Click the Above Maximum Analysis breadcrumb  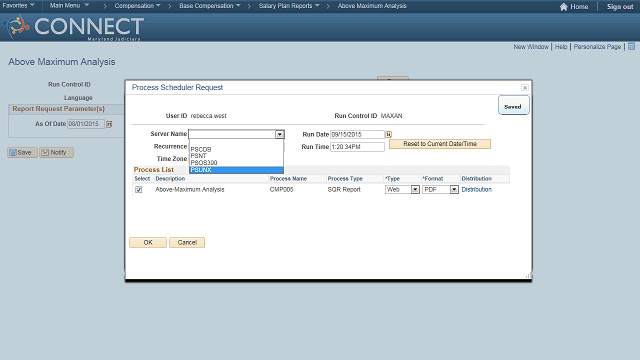(x=372, y=6)
